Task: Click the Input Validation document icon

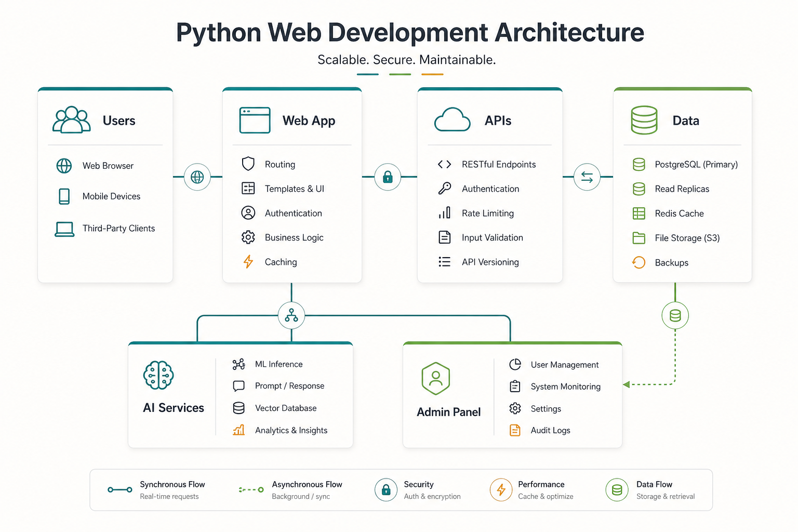Action: tap(445, 237)
